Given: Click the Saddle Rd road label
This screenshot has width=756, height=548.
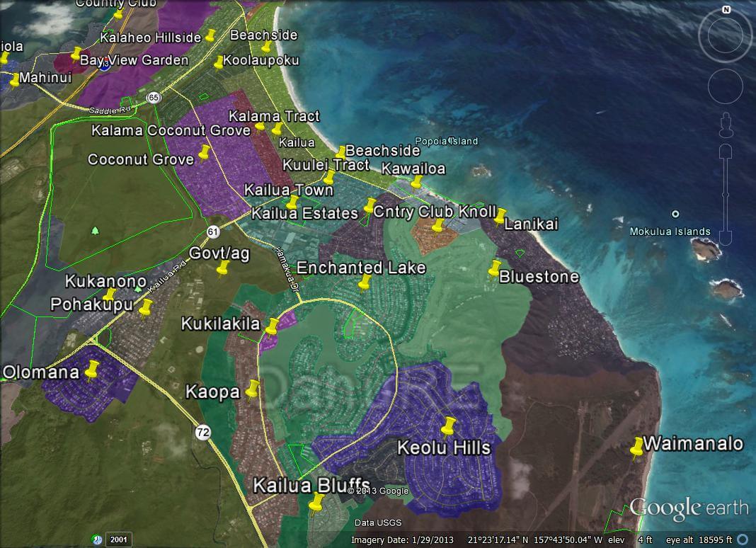Looking at the screenshot, I should click(110, 110).
